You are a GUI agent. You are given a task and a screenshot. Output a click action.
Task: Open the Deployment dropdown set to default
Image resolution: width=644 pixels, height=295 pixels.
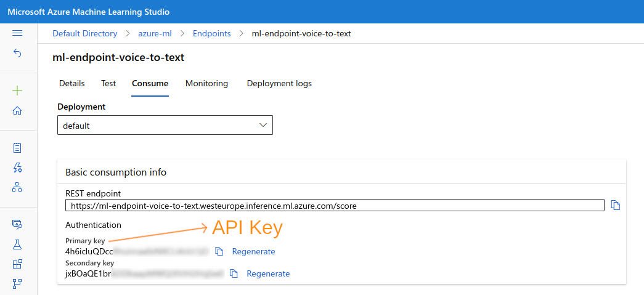pos(165,125)
